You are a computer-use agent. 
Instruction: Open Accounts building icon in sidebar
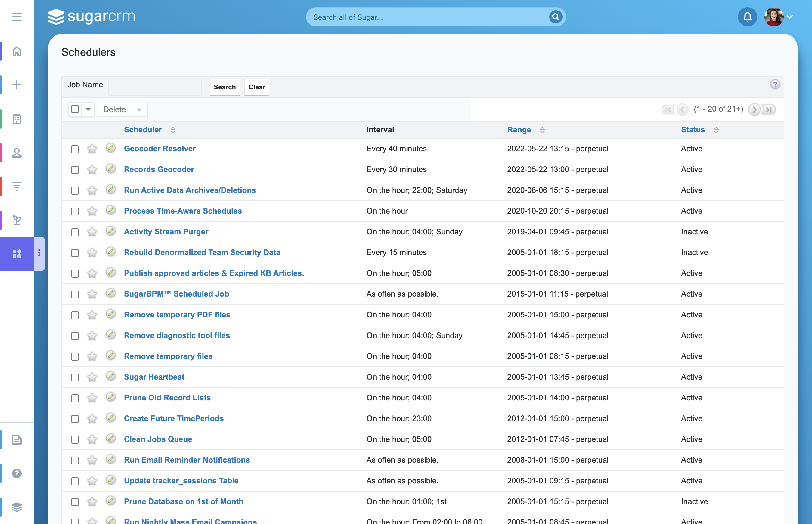tap(17, 119)
